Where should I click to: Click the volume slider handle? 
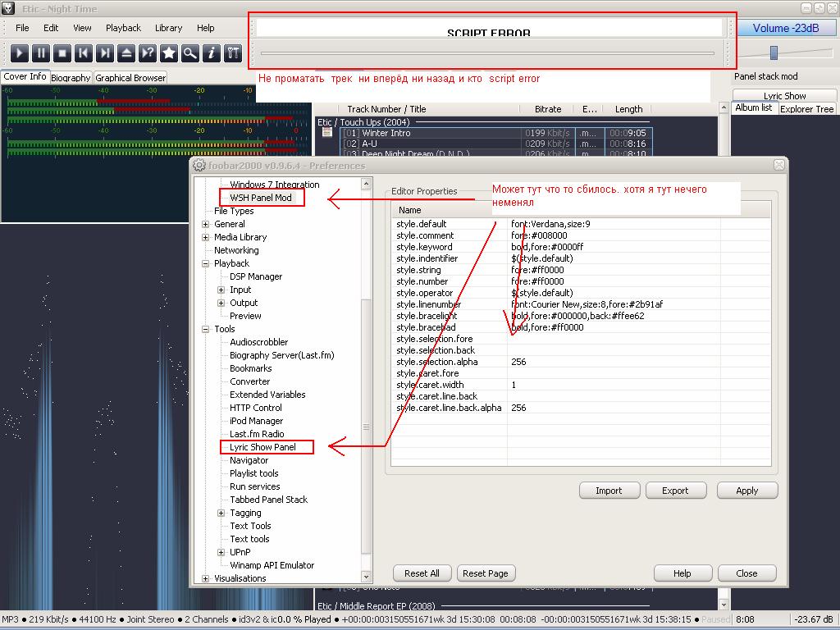point(774,52)
